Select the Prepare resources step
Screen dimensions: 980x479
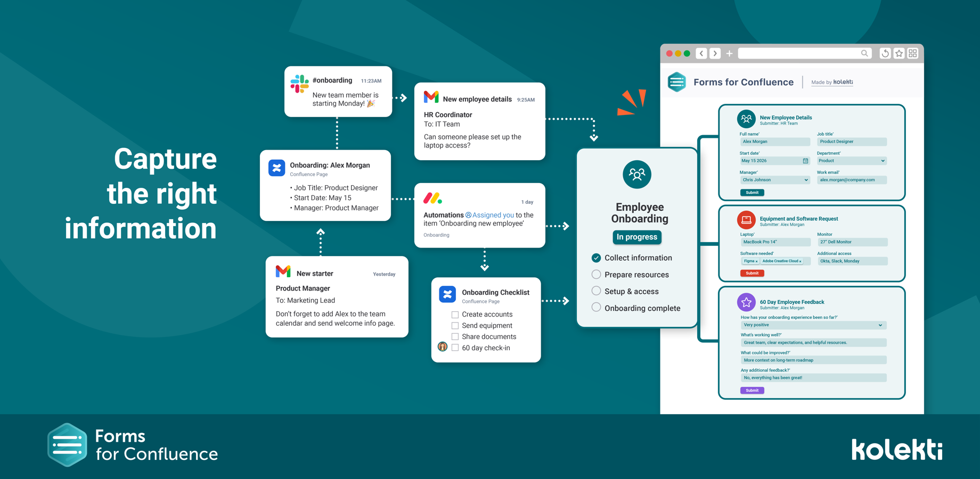pos(596,275)
